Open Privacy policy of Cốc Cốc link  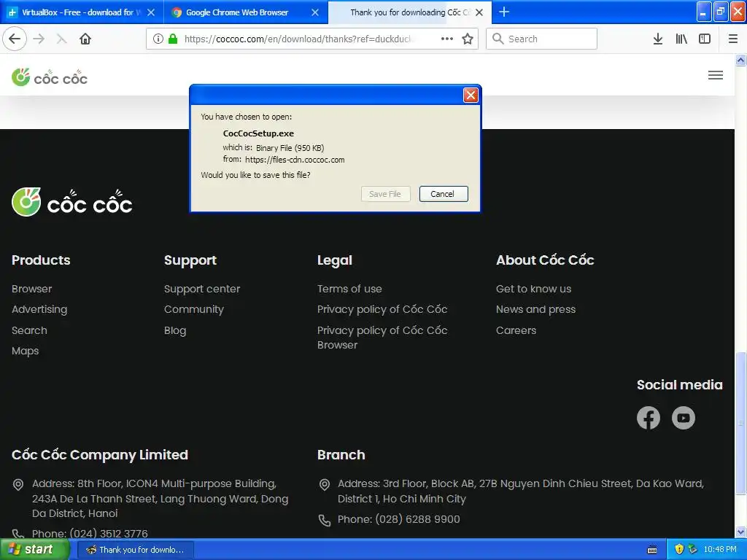point(382,309)
